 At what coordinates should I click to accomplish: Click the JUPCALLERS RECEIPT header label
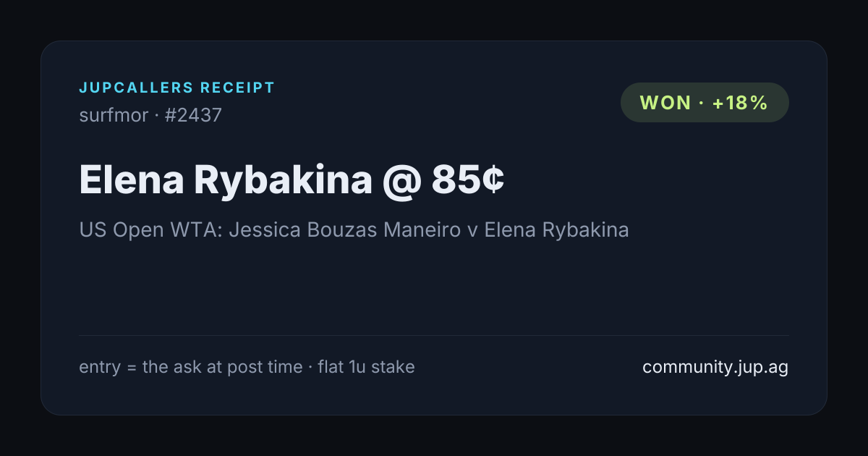click(x=177, y=88)
